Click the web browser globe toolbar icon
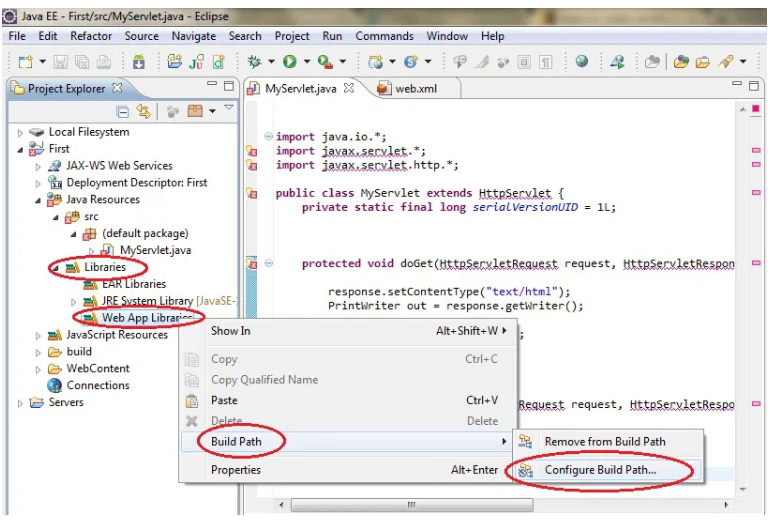Viewport: 777px width, 522px height. (582, 62)
